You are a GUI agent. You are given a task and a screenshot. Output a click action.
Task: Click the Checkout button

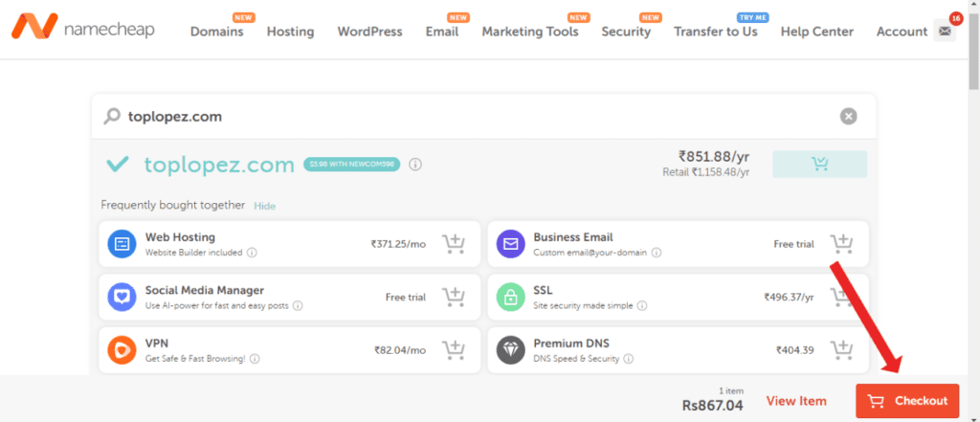tap(907, 401)
